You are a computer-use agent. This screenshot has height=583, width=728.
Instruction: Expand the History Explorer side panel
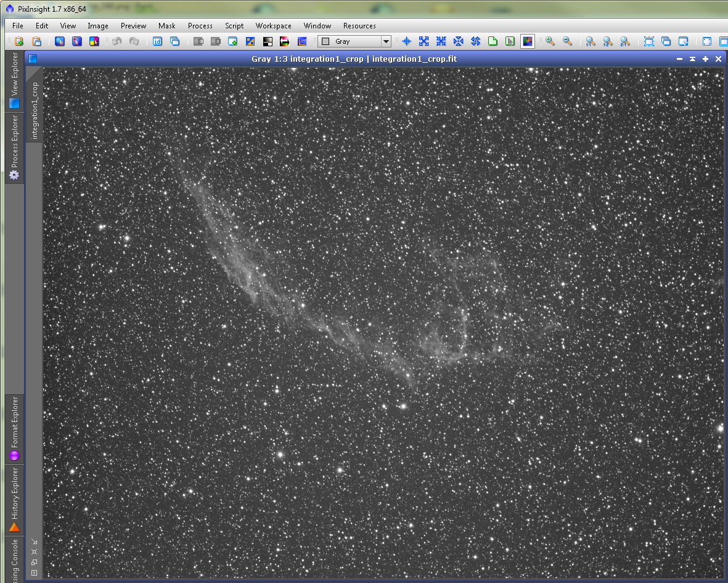(x=14, y=499)
